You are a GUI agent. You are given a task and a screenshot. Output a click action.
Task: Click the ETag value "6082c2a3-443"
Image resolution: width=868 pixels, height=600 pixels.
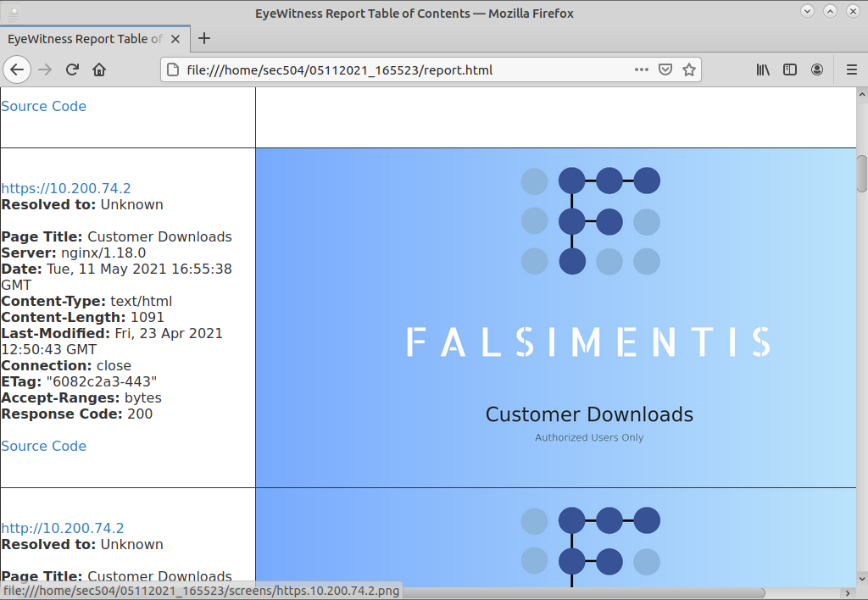tap(102, 382)
